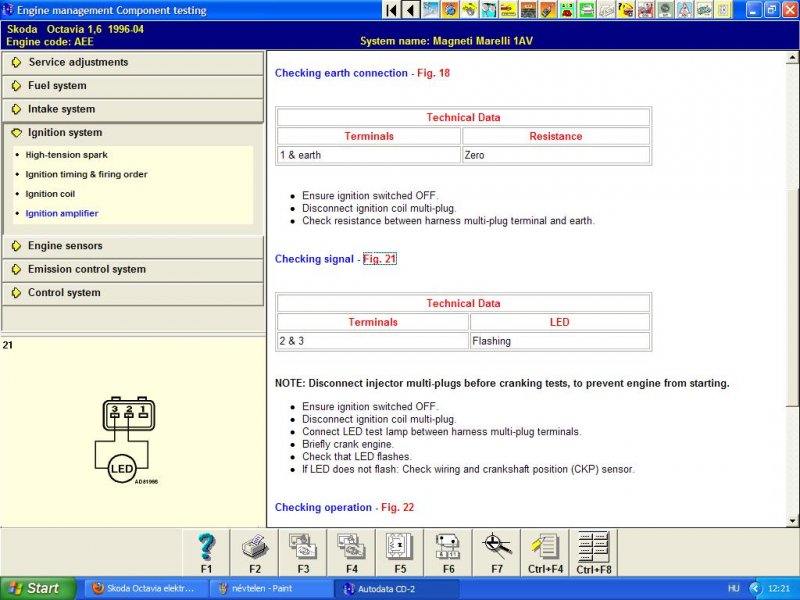Click the 12:21 taskbar clock

[779, 588]
